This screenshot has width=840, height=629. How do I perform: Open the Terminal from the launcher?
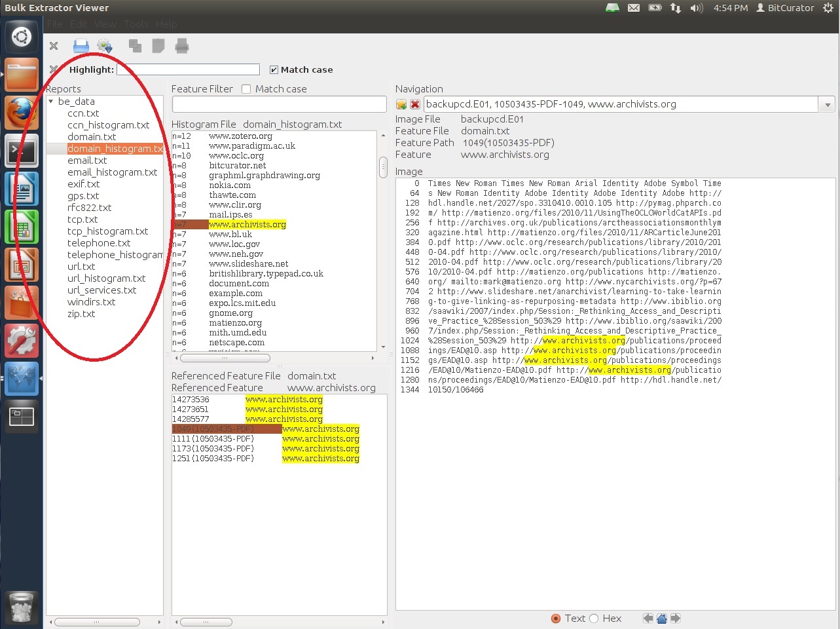(x=22, y=151)
